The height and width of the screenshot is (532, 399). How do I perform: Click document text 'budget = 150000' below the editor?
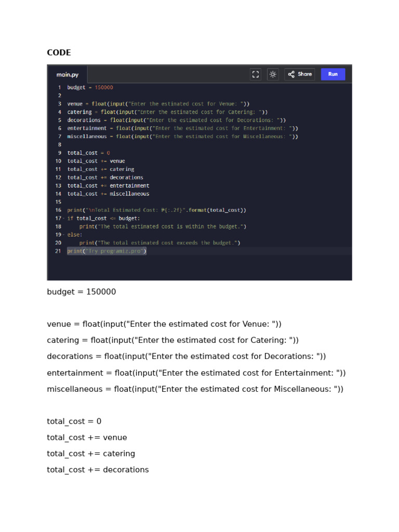(82, 292)
